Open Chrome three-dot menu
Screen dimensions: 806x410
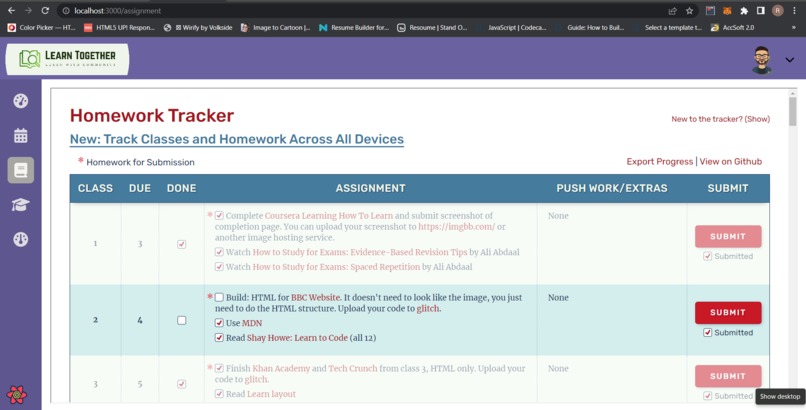coord(794,11)
